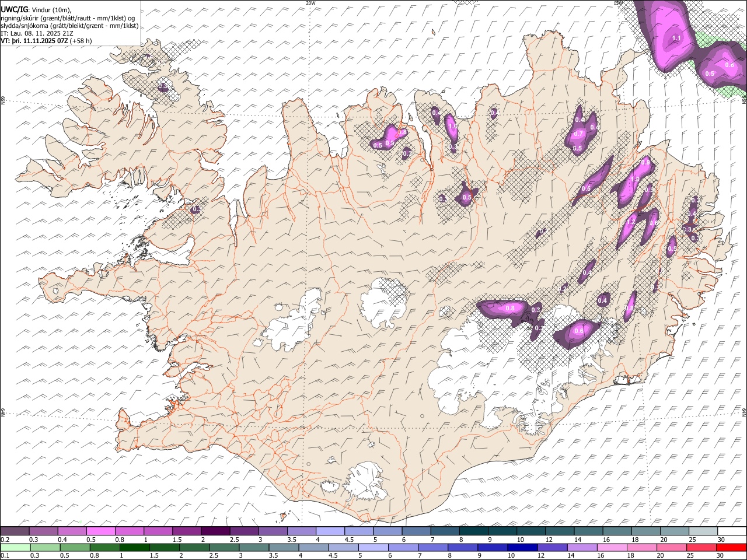Choose lower legend swatch between 12 and 14
The image size is (747, 560).
[x=551, y=547]
